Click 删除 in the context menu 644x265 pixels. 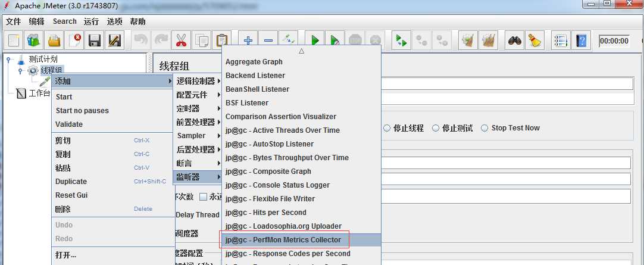[x=112, y=209]
